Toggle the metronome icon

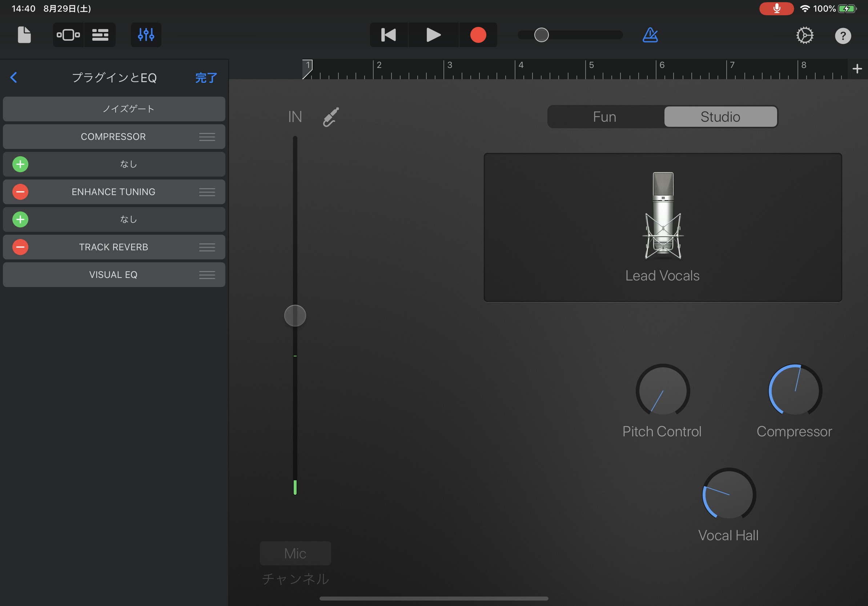coord(650,35)
